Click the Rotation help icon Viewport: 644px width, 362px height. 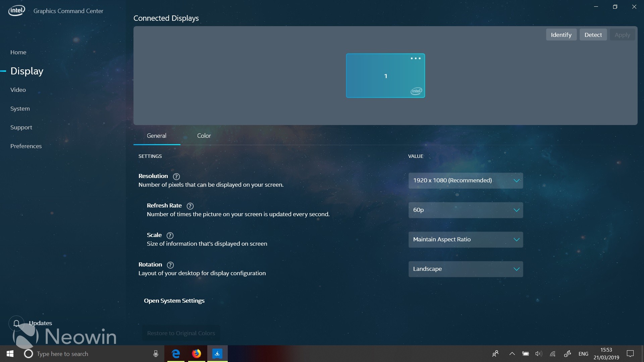tap(170, 265)
